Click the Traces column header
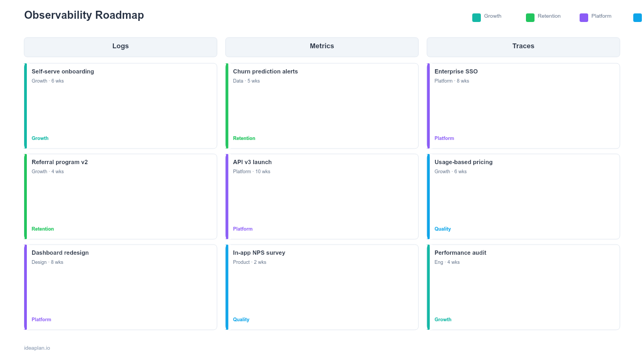644x362 pixels. [x=523, y=47]
